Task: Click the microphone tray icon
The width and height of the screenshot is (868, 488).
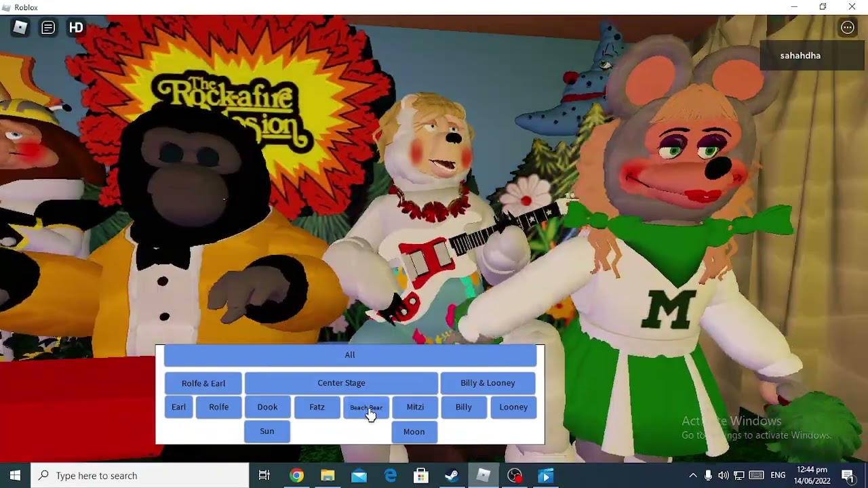Action: [x=708, y=476]
